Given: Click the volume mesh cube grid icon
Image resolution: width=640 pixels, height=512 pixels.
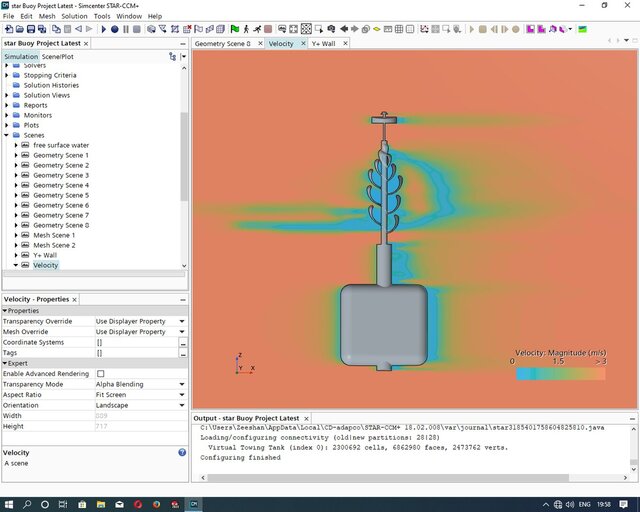Looking at the screenshot, I should [220, 29].
